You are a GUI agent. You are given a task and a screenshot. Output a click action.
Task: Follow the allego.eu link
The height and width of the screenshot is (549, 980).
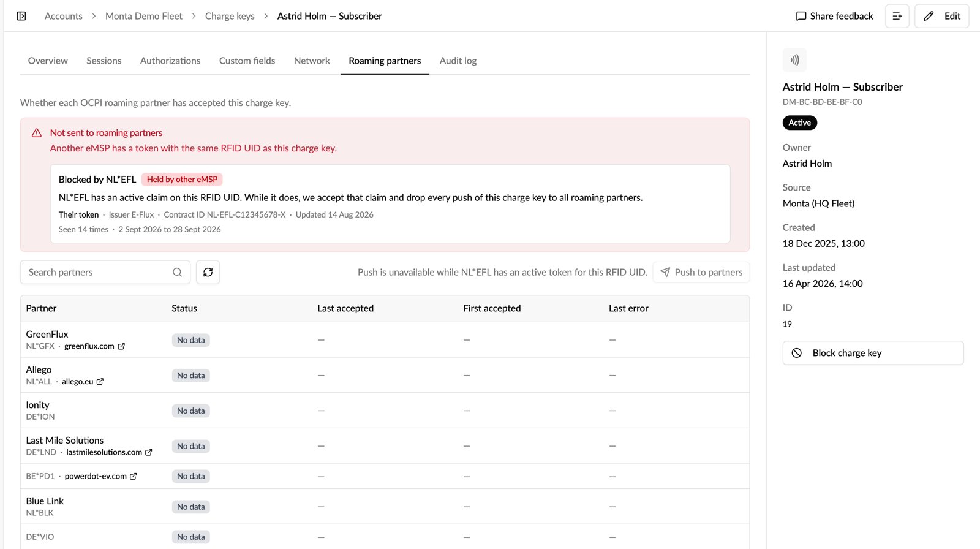pyautogui.click(x=78, y=382)
